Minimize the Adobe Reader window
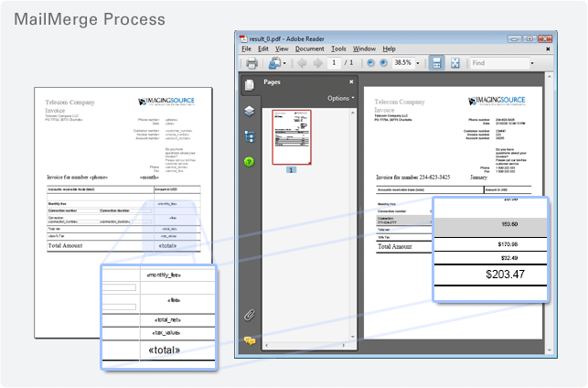588x388 pixels. click(x=515, y=39)
